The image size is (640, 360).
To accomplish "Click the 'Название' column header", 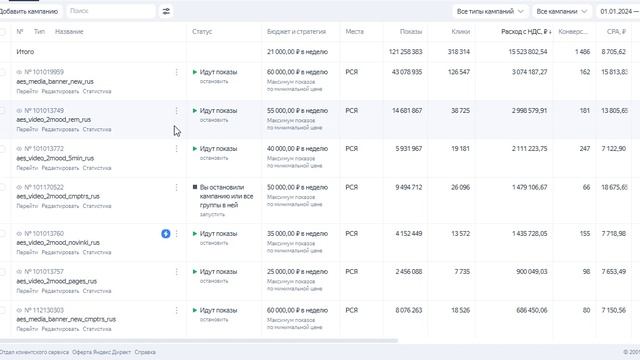I will (69, 32).
